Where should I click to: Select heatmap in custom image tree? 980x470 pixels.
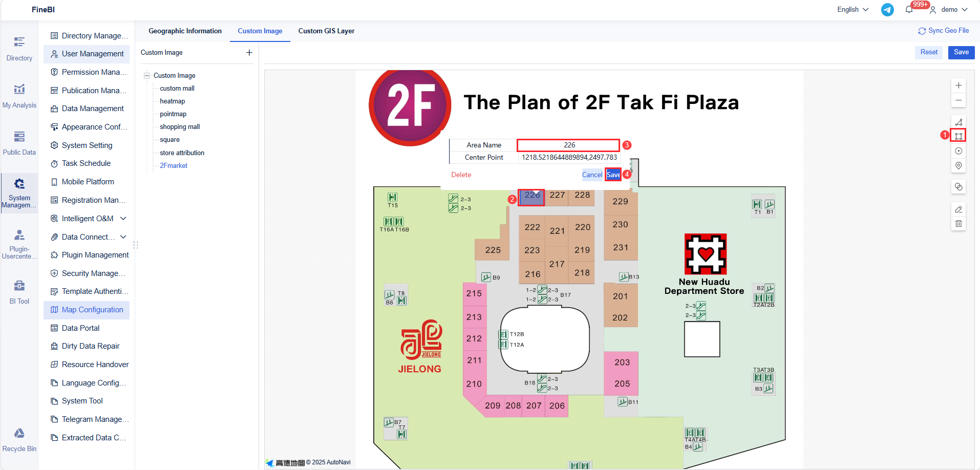pyautogui.click(x=173, y=101)
